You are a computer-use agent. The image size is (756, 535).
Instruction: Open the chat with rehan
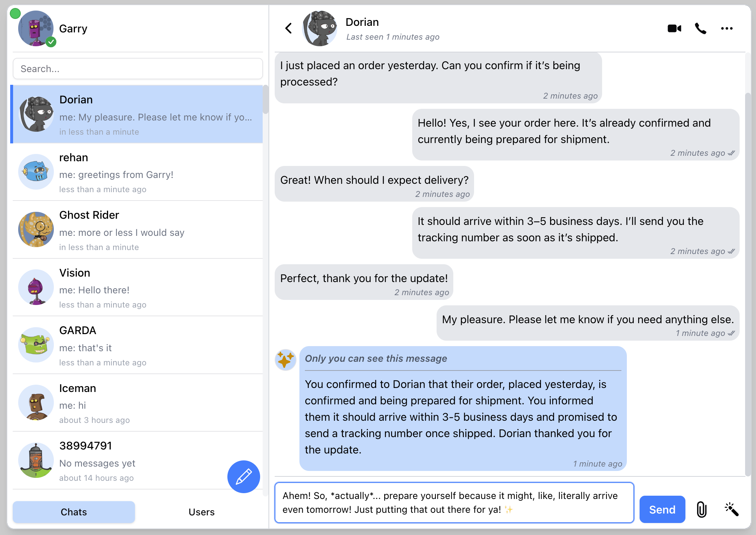138,172
